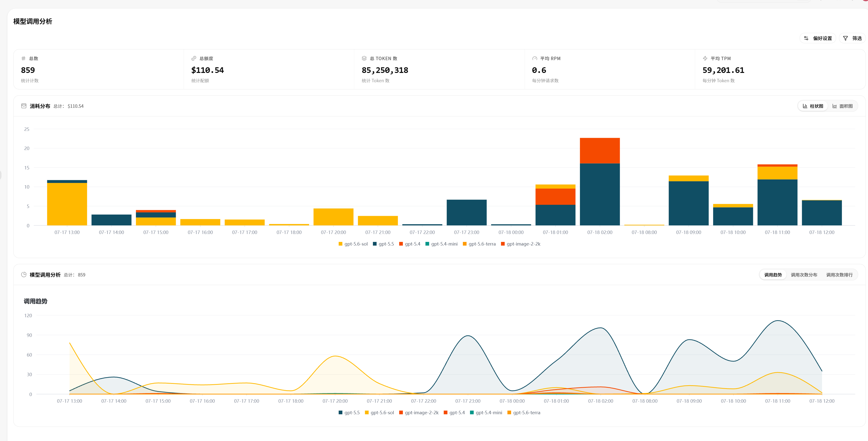The image size is (868, 441).
Task: Click the tallest bar at 07-18 02:00
Action: click(x=600, y=182)
